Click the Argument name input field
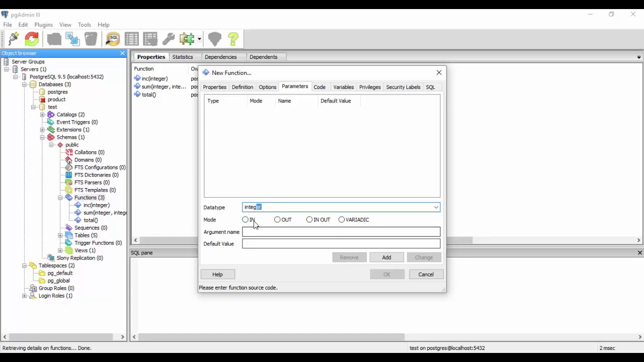 pos(341,232)
